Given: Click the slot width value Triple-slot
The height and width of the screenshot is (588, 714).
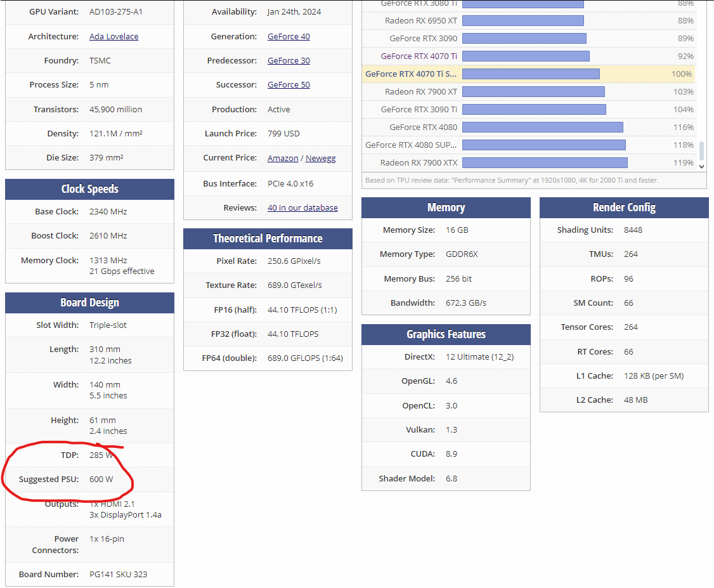Looking at the screenshot, I should tap(108, 325).
